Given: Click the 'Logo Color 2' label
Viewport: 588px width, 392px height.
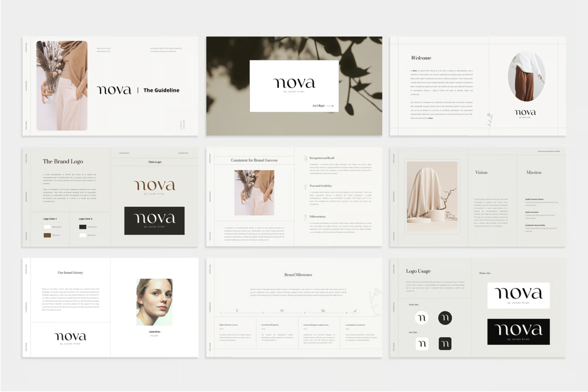Looking at the screenshot, I should [86, 219].
